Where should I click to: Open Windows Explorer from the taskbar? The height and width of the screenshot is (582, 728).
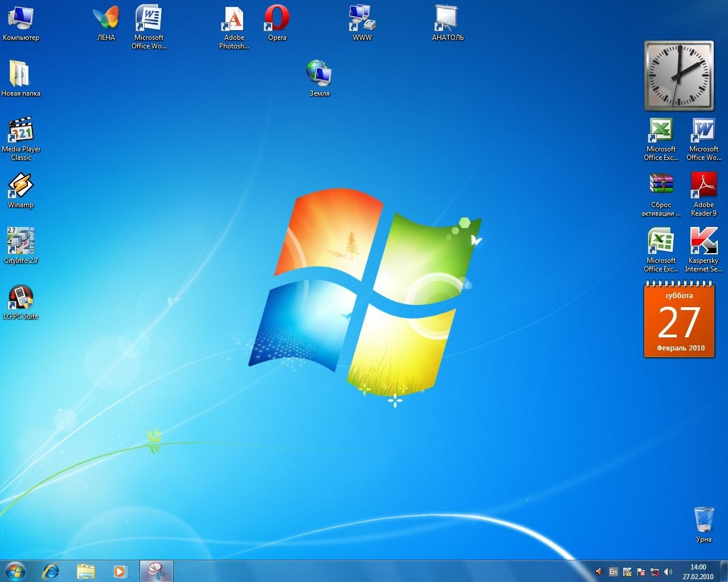point(86,571)
